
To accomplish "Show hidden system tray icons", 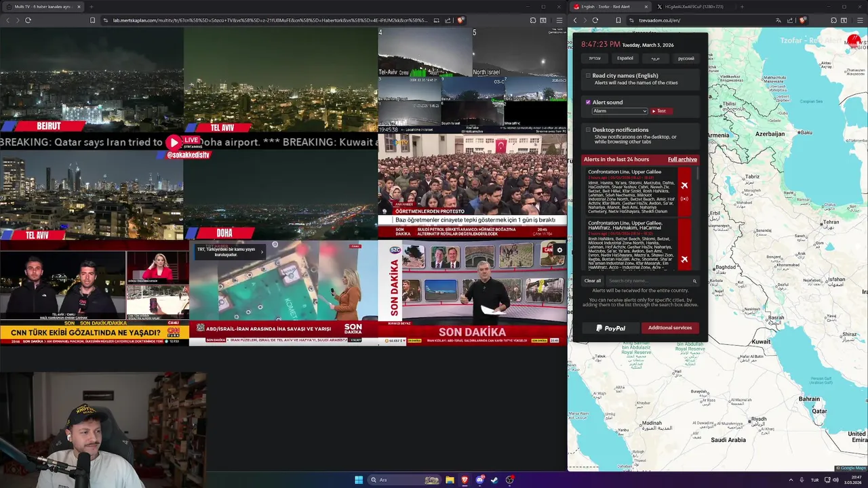I will tap(791, 480).
